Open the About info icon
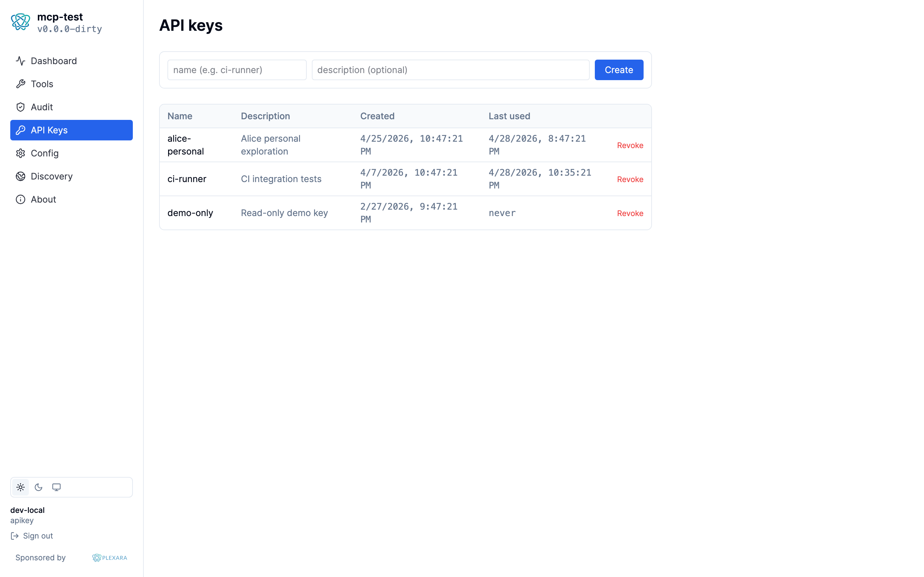The height and width of the screenshot is (577, 924). pyautogui.click(x=20, y=199)
